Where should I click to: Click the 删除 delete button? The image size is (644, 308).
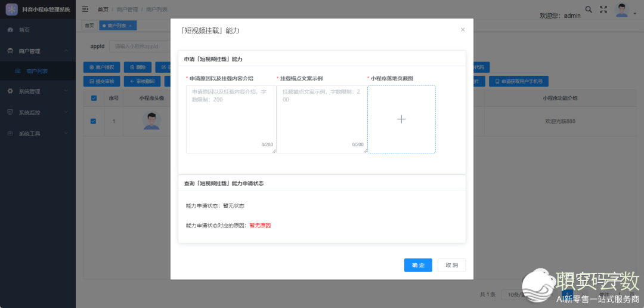click(x=138, y=67)
